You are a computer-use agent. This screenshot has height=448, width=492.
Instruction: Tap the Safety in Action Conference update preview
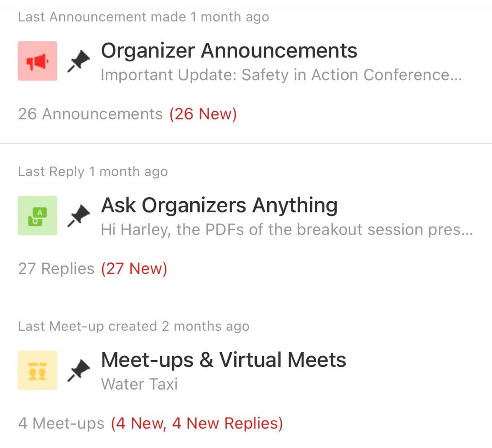point(281,75)
